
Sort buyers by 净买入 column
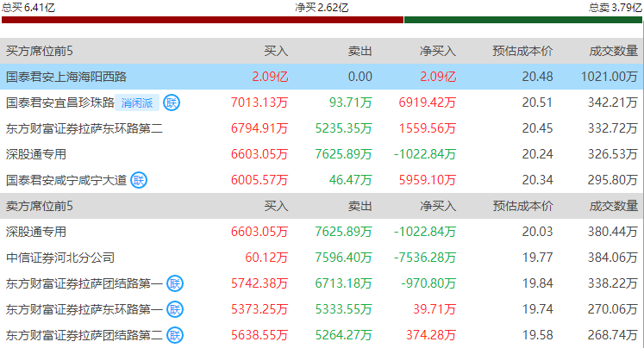pyautogui.click(x=438, y=51)
